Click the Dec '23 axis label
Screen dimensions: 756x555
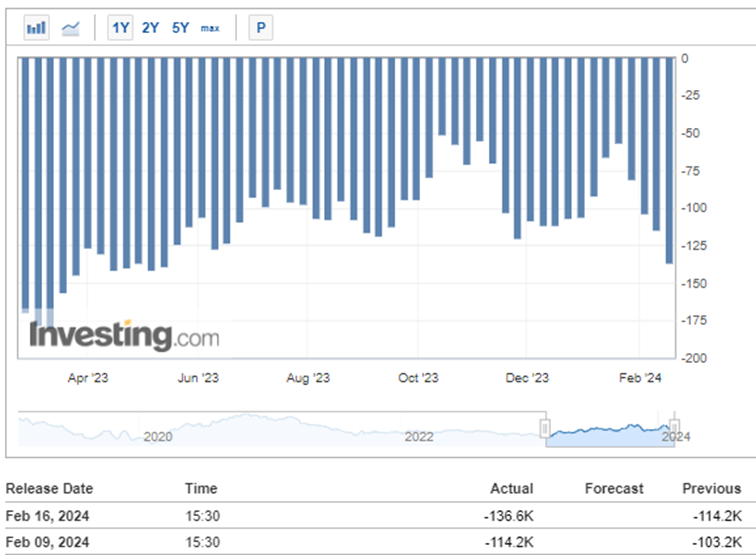click(x=527, y=378)
